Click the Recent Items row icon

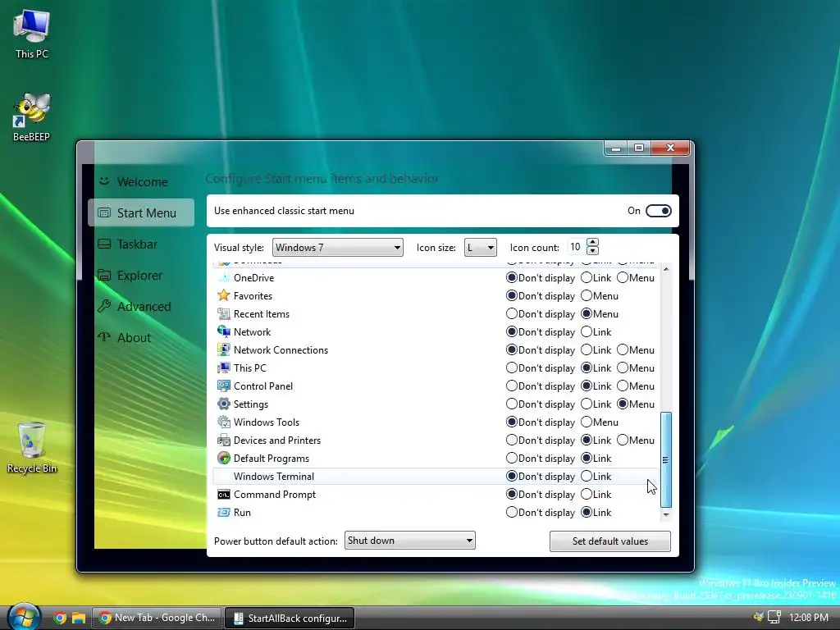click(x=223, y=314)
